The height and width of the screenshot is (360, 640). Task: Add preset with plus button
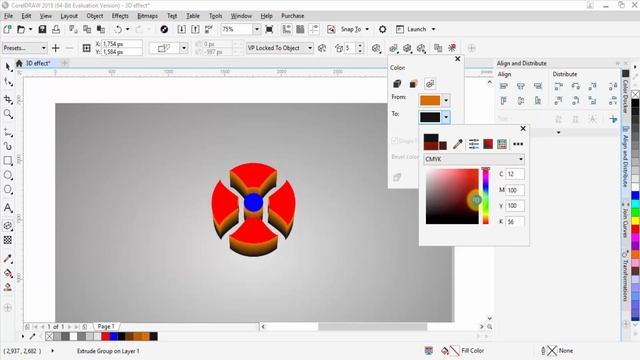[x=56, y=48]
